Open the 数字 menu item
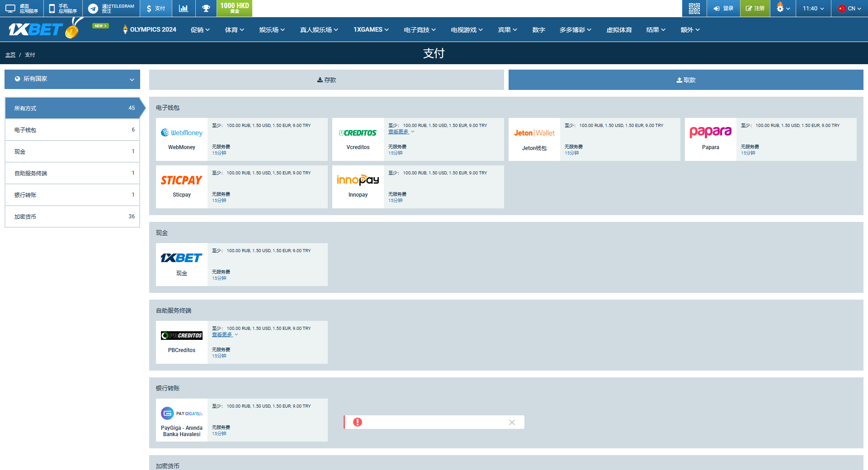The height and width of the screenshot is (470, 868). click(x=539, y=30)
